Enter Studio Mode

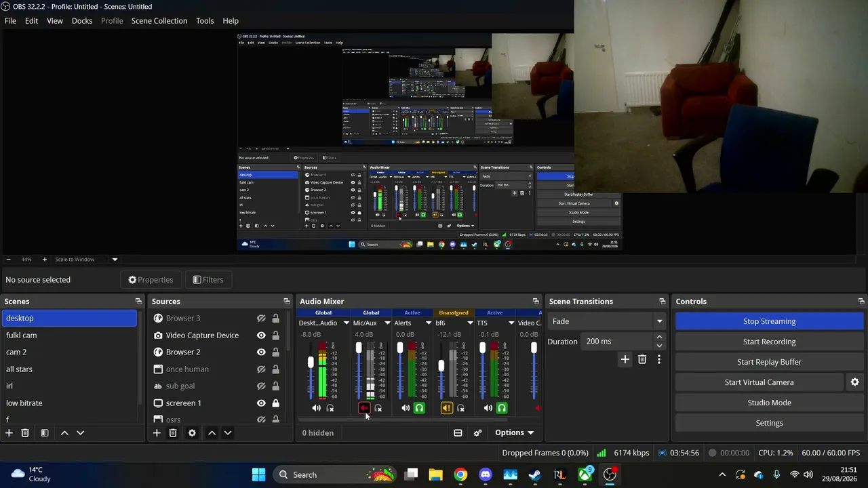769,403
